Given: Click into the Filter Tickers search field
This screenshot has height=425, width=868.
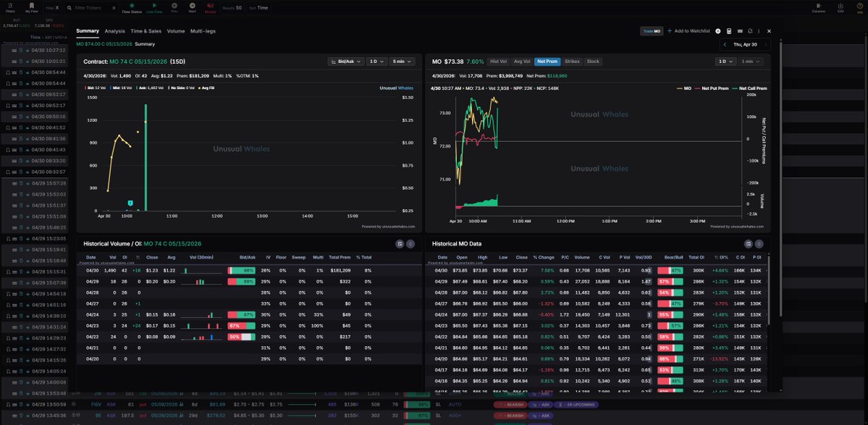Looking at the screenshot, I should pos(91,8).
